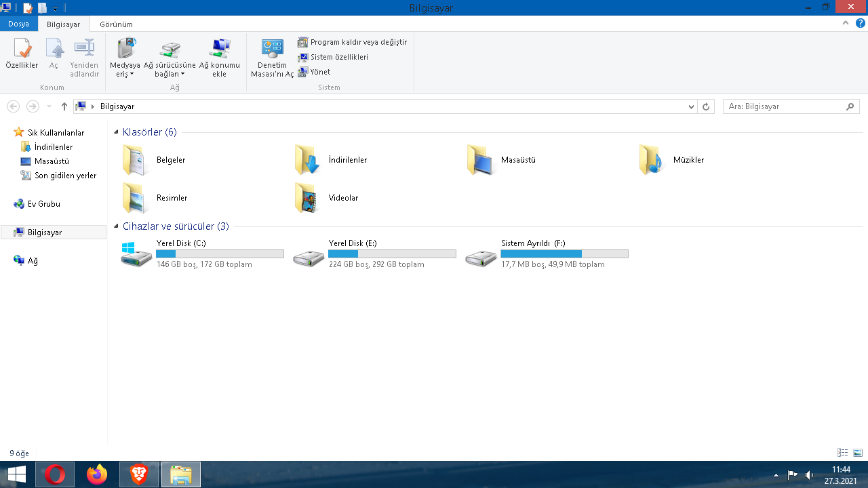
Task: Open Özellikler (Properties) in the ribbon
Action: 22,54
